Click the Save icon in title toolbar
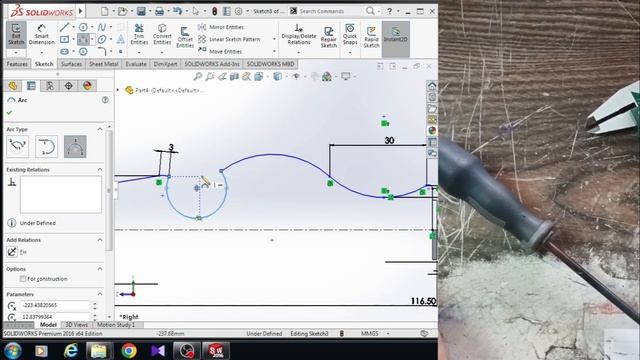Screen dimensions: 640x360 tap(141, 11)
